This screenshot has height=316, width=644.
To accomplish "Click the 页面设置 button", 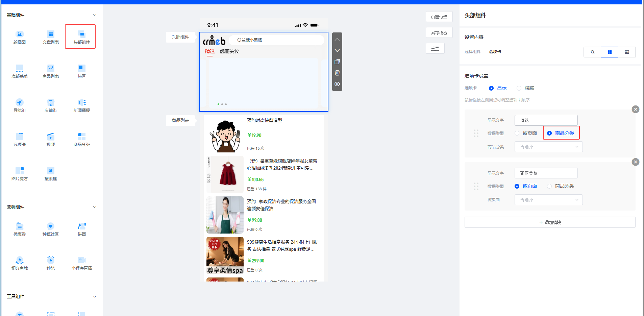I will point(439,17).
